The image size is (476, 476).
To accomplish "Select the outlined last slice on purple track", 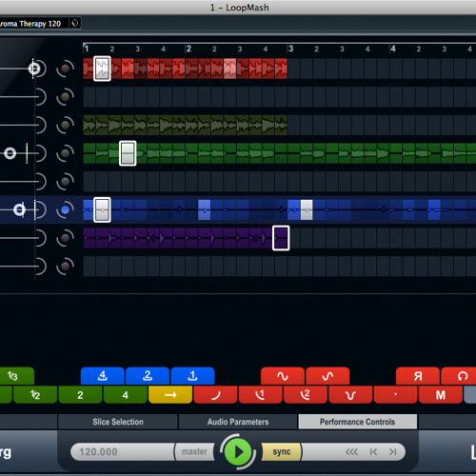I will click(281, 238).
